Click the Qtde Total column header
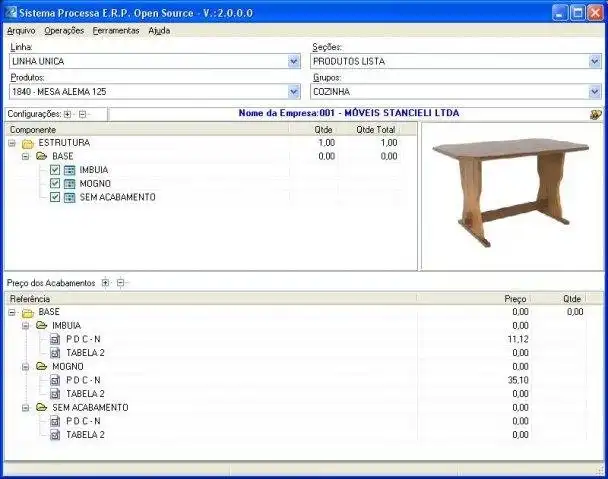608x479 pixels. 375,130
